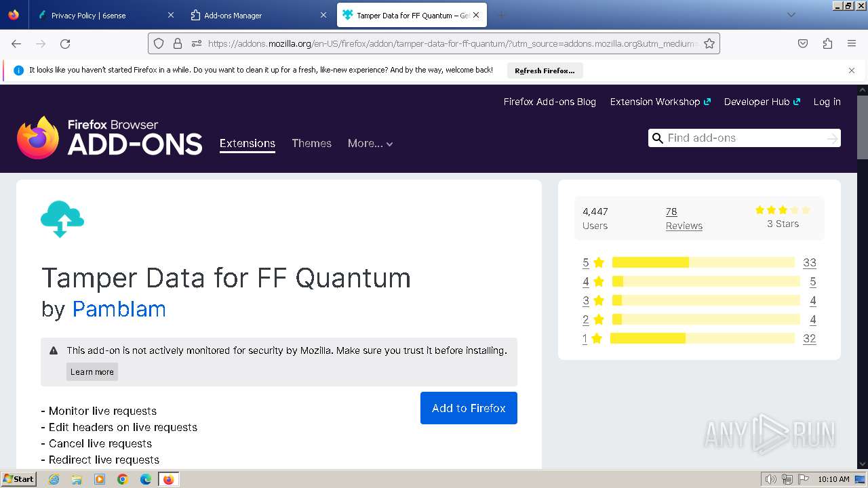Click the one-star rating bar
Viewport: 868px width, 488px height.
[703, 338]
